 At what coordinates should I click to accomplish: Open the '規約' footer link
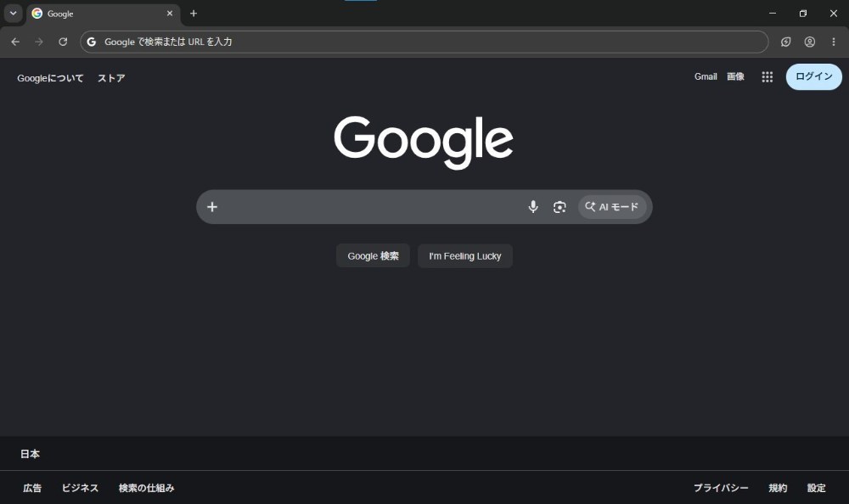778,488
